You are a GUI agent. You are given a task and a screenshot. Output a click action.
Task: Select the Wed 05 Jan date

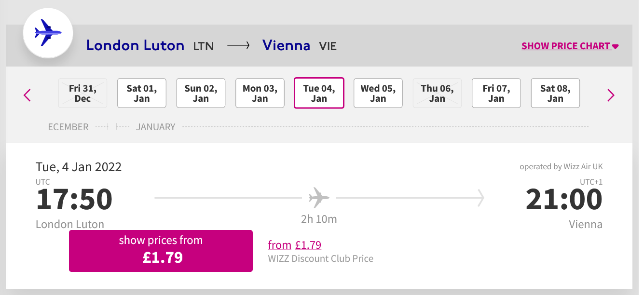click(378, 93)
